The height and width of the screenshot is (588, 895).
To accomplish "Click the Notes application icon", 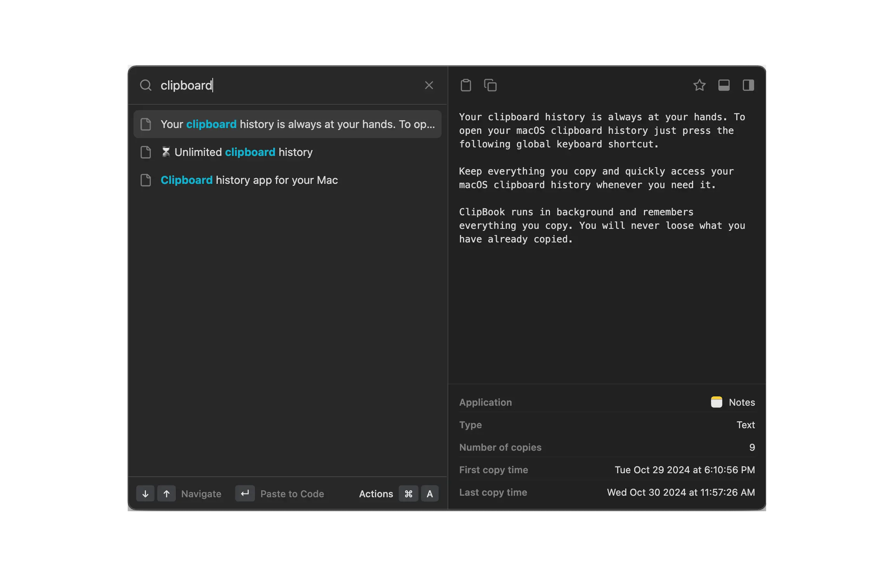I will [x=716, y=402].
